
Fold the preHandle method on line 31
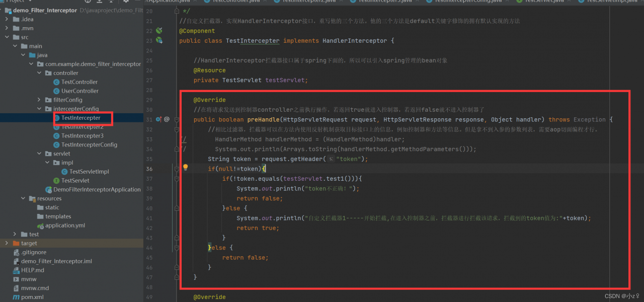coord(176,119)
